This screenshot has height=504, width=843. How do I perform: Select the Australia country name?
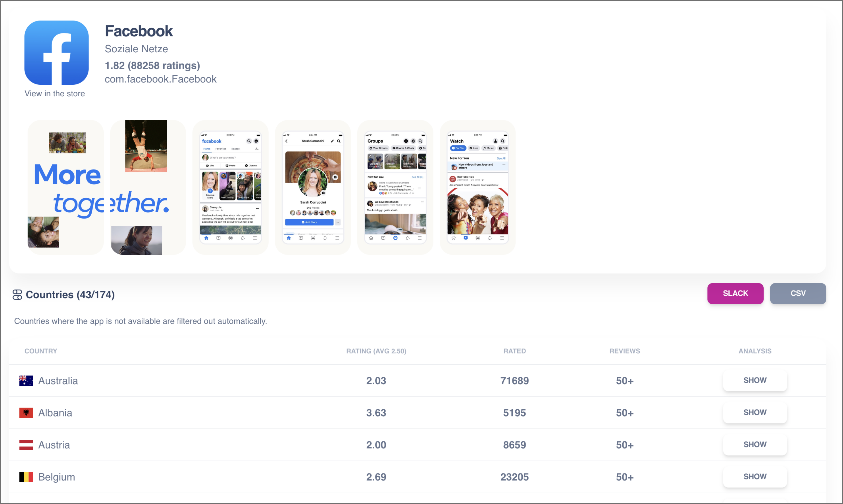click(x=58, y=381)
